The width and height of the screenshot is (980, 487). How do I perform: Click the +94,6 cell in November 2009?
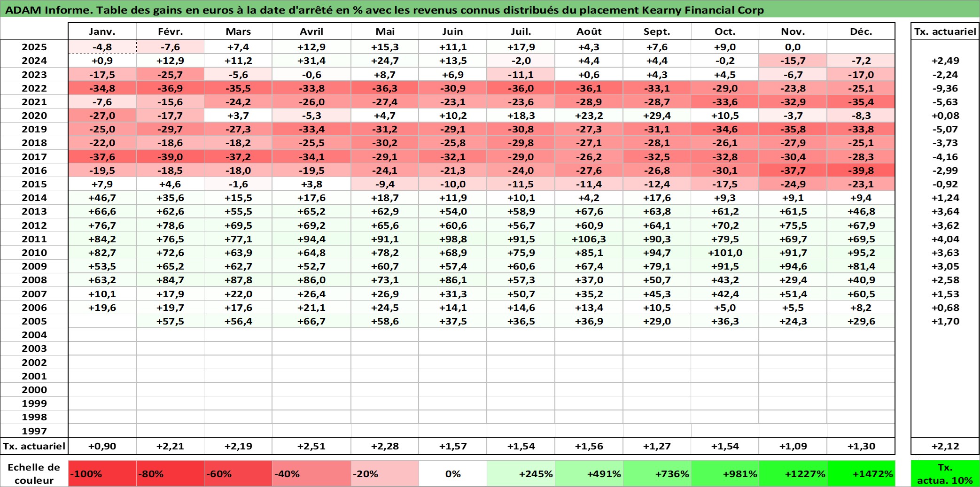click(x=793, y=266)
